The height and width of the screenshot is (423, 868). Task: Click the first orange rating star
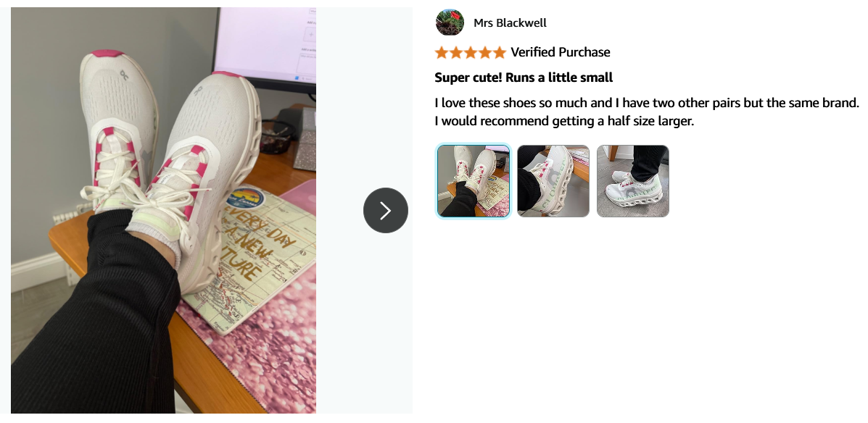[x=441, y=53]
